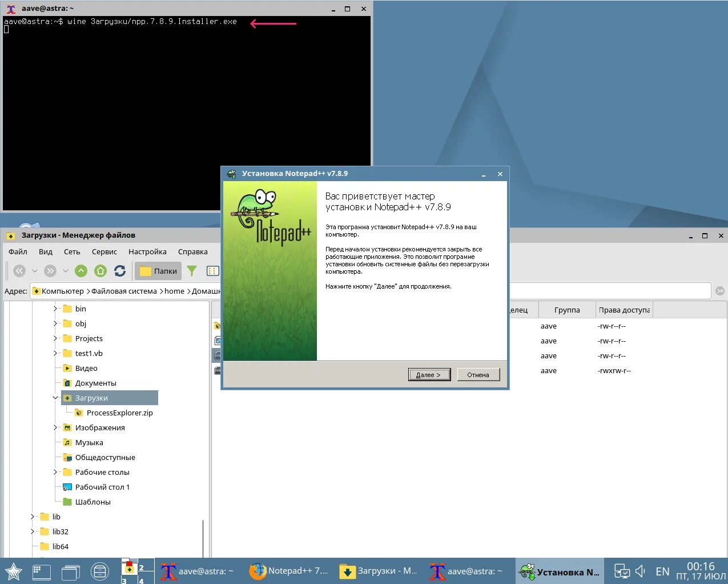Screen dimensions: 728x584
Task: Click the Далее button in the Notepad++ installer
Action: tap(429, 375)
